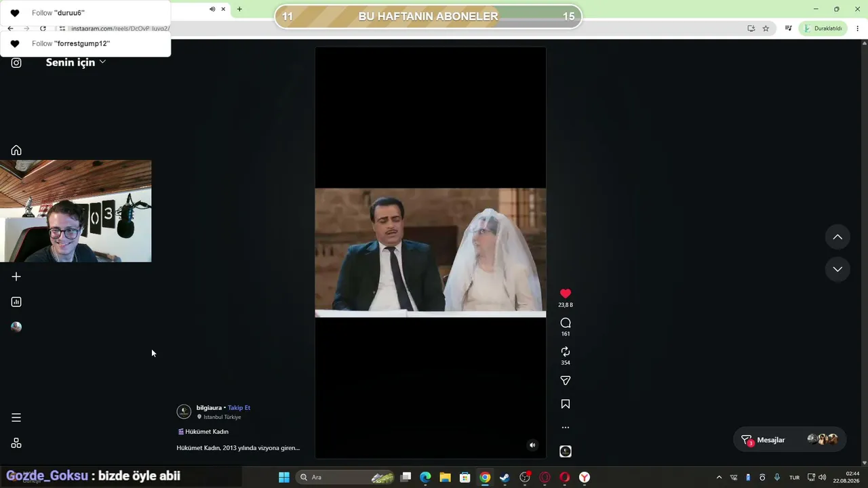This screenshot has height=488, width=868.
Task: Open the site information icon in the address bar
Action: (x=62, y=28)
